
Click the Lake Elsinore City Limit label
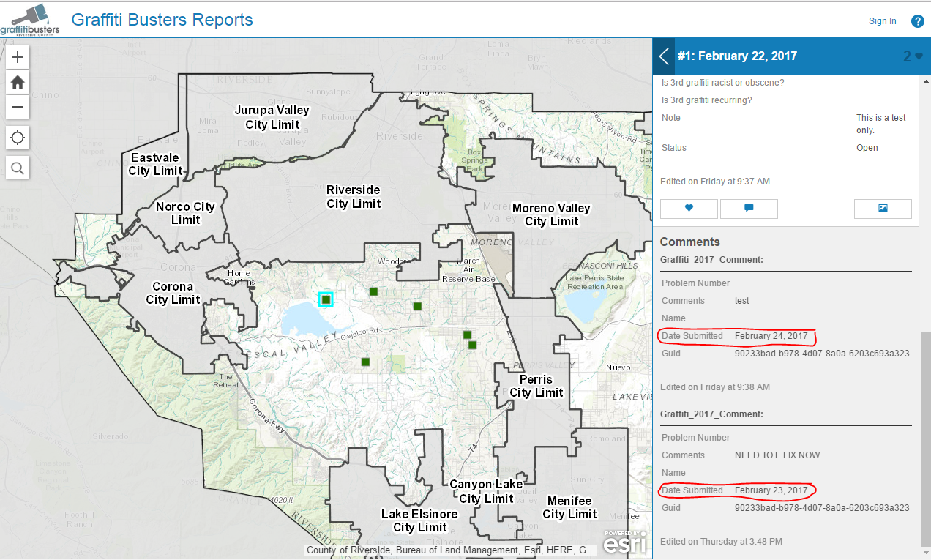pos(419,520)
